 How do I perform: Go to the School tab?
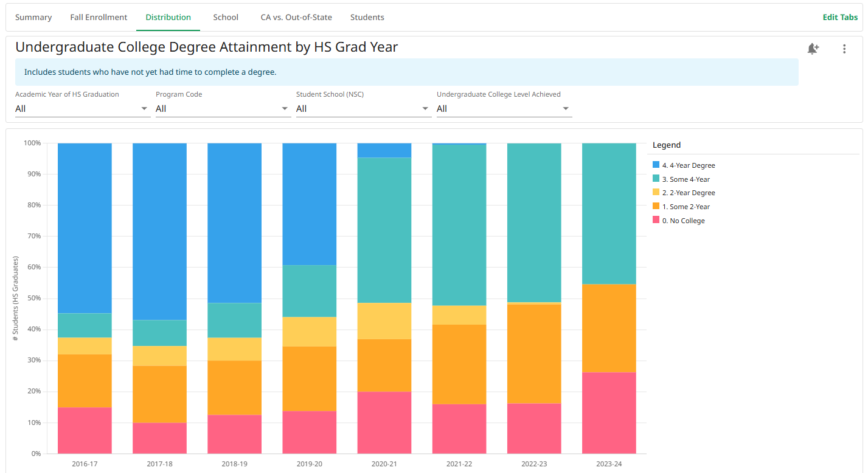[x=226, y=17]
